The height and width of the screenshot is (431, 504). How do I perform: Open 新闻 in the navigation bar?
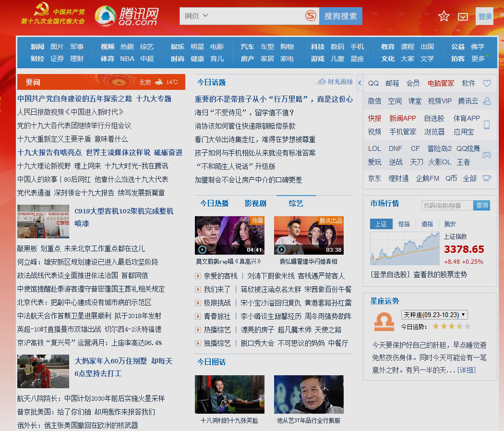point(37,47)
